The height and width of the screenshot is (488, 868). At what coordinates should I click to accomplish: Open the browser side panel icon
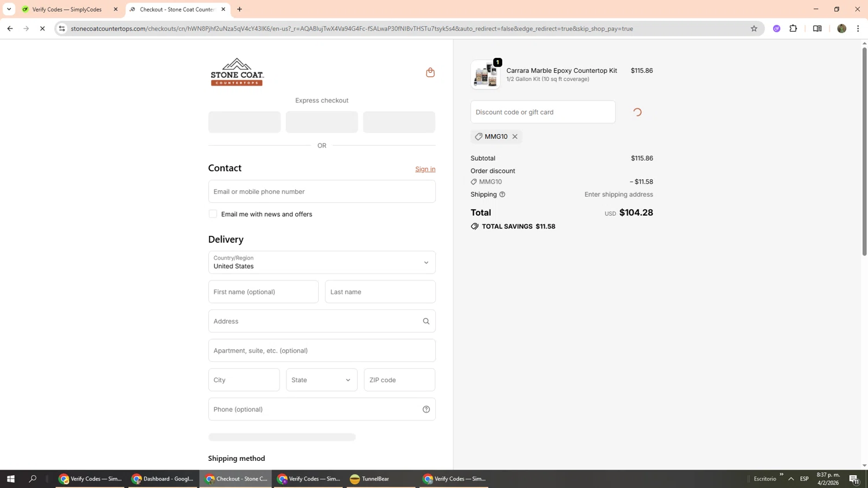pos(817,28)
